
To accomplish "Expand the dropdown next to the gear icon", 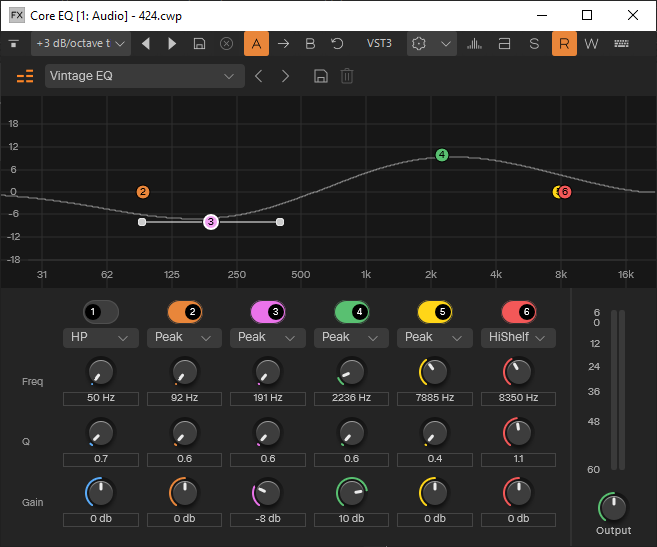I will (x=446, y=44).
